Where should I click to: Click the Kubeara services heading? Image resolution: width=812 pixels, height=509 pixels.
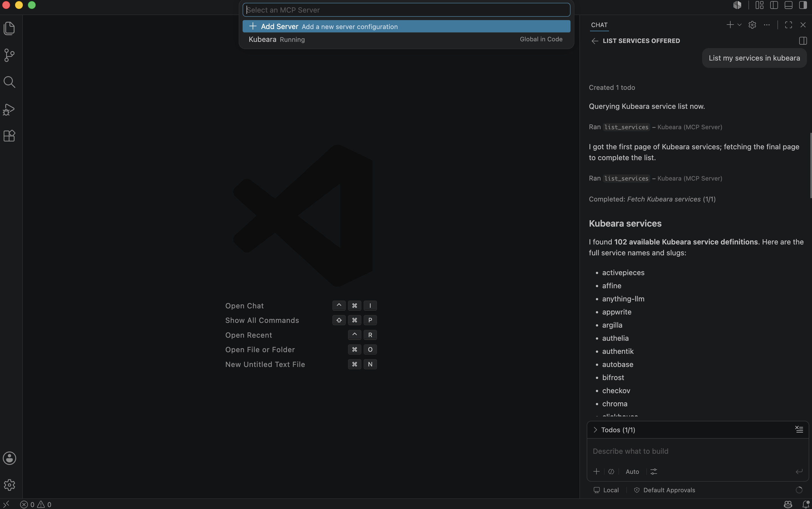(x=625, y=224)
